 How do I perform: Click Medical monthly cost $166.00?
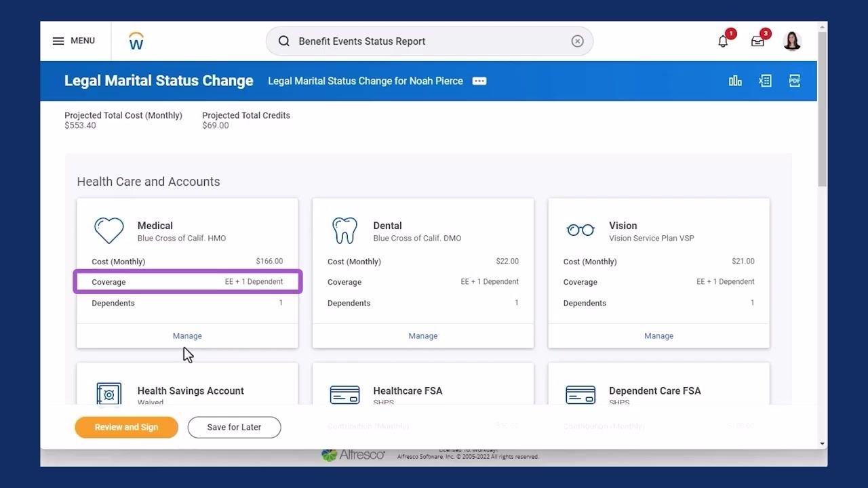point(269,261)
